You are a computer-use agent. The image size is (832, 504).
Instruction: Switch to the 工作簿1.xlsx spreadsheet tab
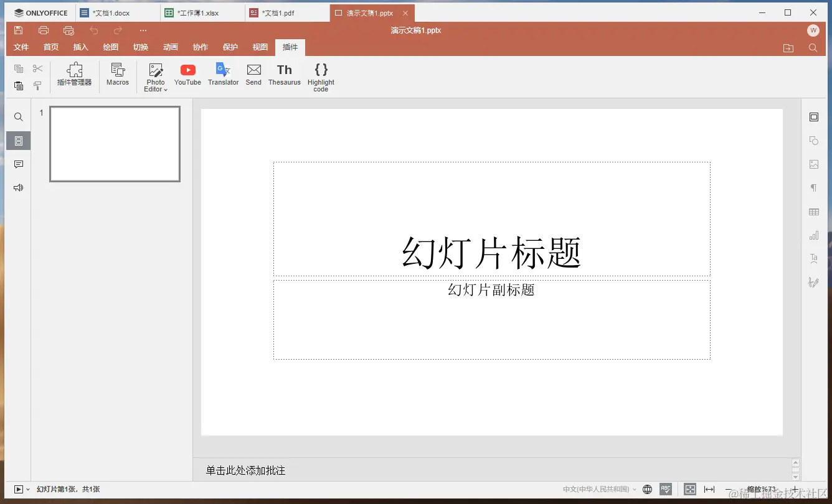click(202, 13)
